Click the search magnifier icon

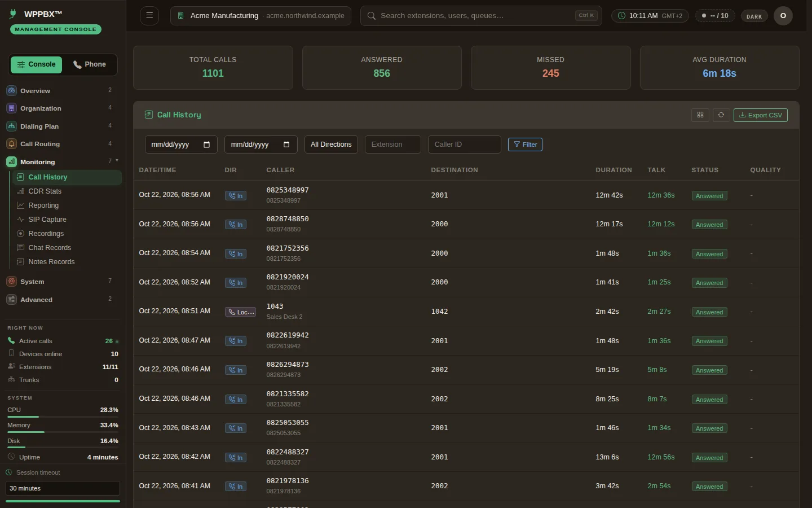pos(371,16)
